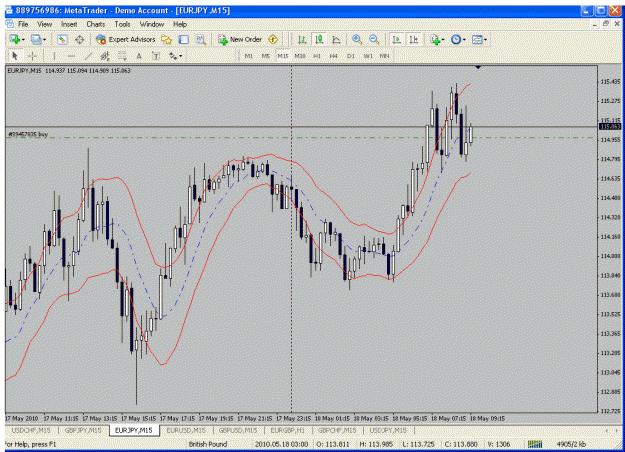Image resolution: width=625 pixels, height=452 pixels.
Task: Switch timeframe to W1
Action: click(368, 56)
